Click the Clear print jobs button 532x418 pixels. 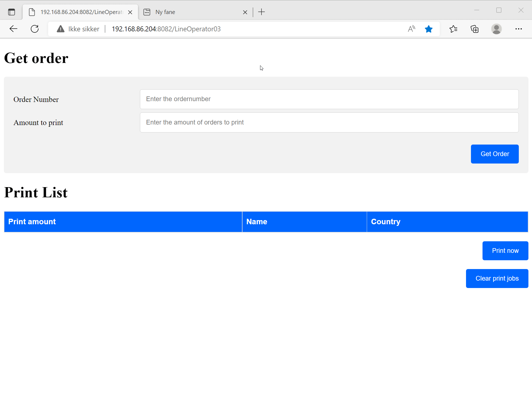point(497,278)
